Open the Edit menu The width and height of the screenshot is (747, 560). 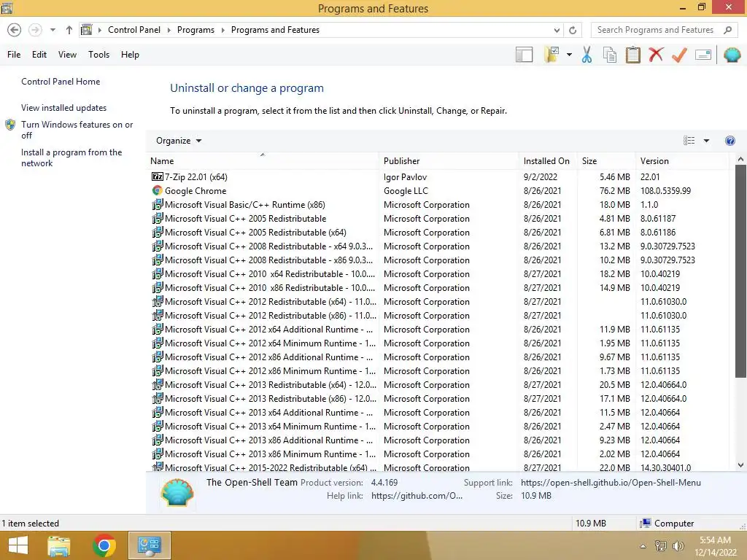click(39, 55)
